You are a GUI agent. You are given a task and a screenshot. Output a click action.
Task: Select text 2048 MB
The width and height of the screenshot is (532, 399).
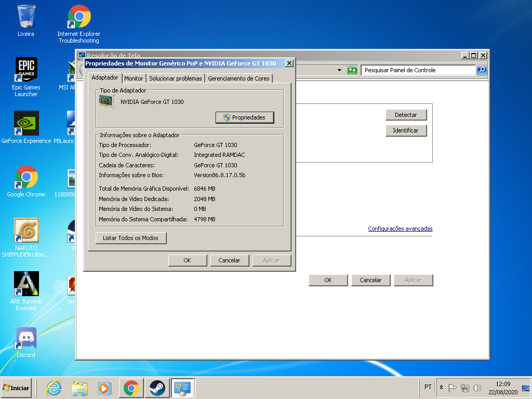click(x=205, y=199)
